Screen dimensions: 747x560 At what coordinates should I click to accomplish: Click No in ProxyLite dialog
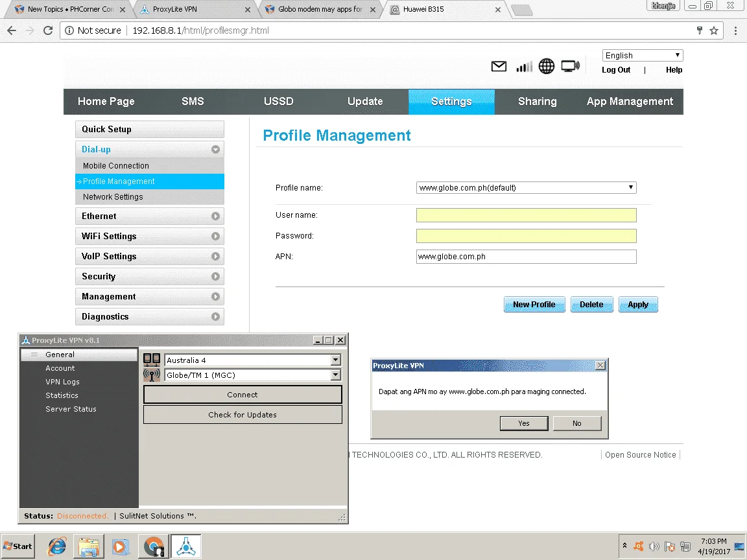(x=577, y=423)
